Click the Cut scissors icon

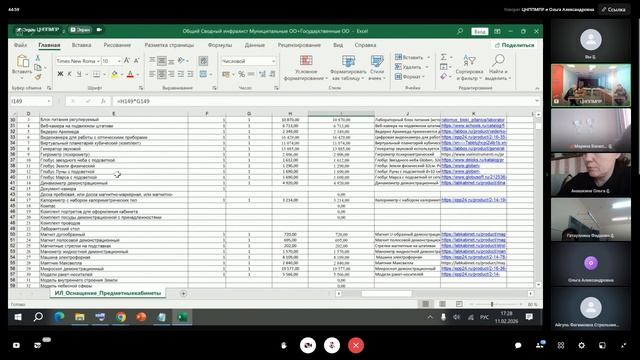point(38,58)
